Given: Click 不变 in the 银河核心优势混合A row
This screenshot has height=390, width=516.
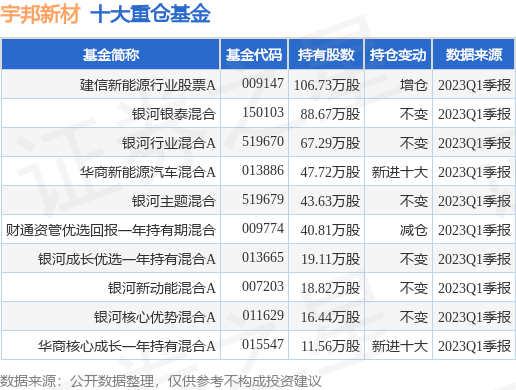Looking at the screenshot, I should pos(414,317).
